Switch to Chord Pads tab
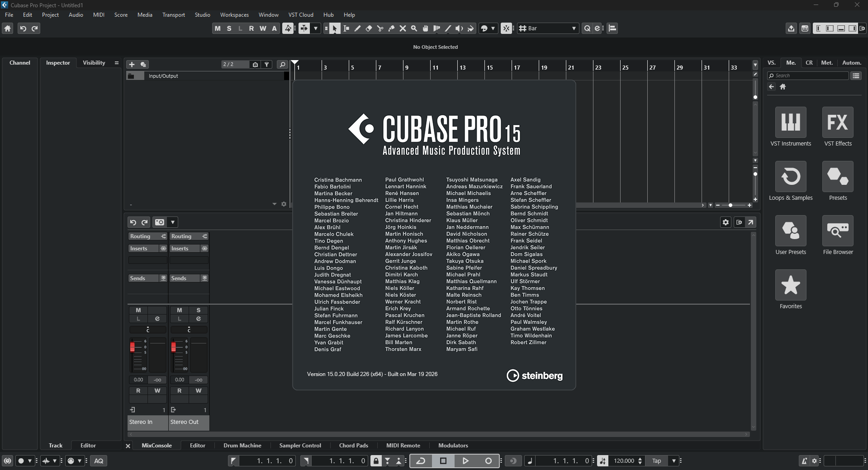Screen dimensions: 868x470 [353, 446]
